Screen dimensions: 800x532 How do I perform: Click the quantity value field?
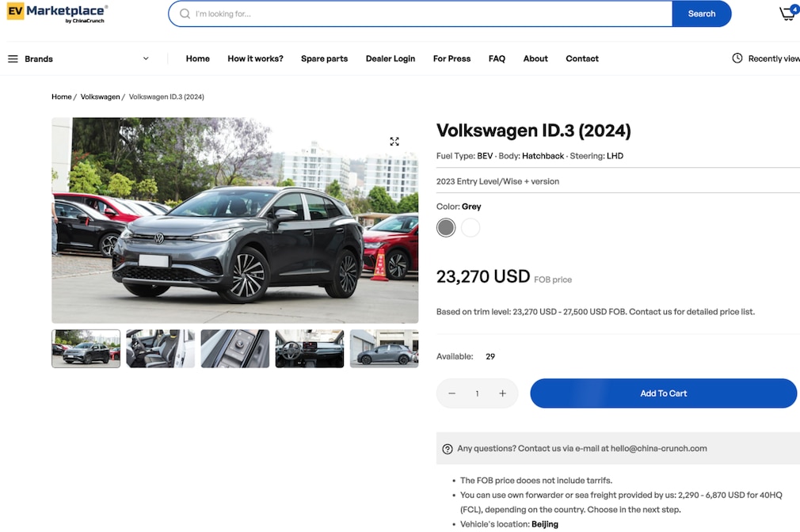tap(477, 393)
